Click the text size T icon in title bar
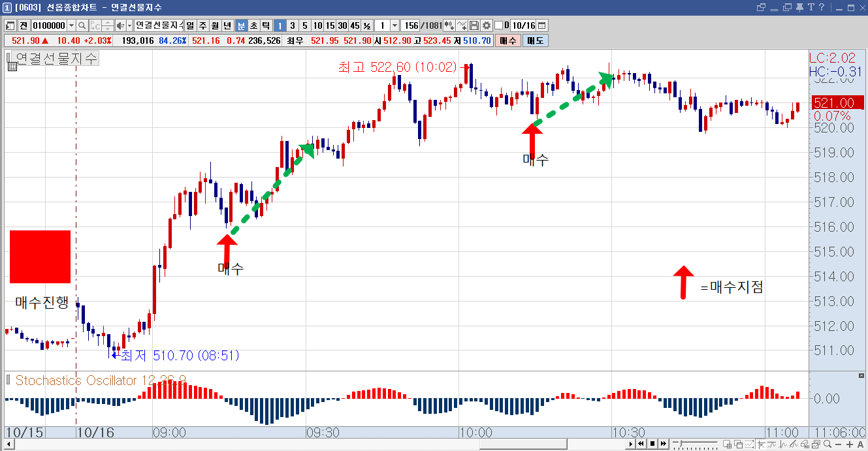868x451 pixels. (x=811, y=7)
